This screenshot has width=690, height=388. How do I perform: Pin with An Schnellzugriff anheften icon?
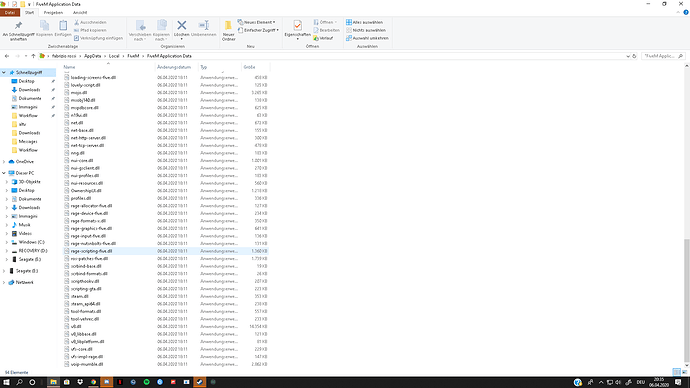tap(18, 26)
